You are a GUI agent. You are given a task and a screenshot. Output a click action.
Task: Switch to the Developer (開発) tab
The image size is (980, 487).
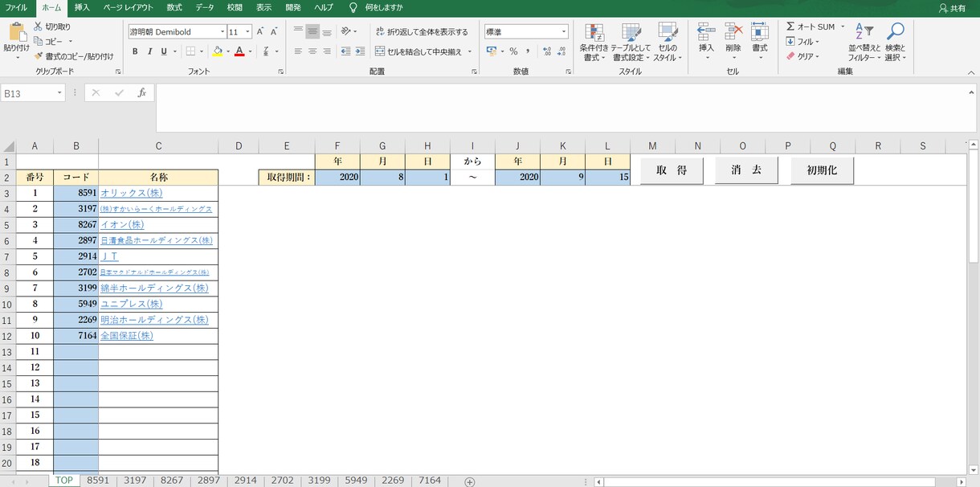click(294, 7)
